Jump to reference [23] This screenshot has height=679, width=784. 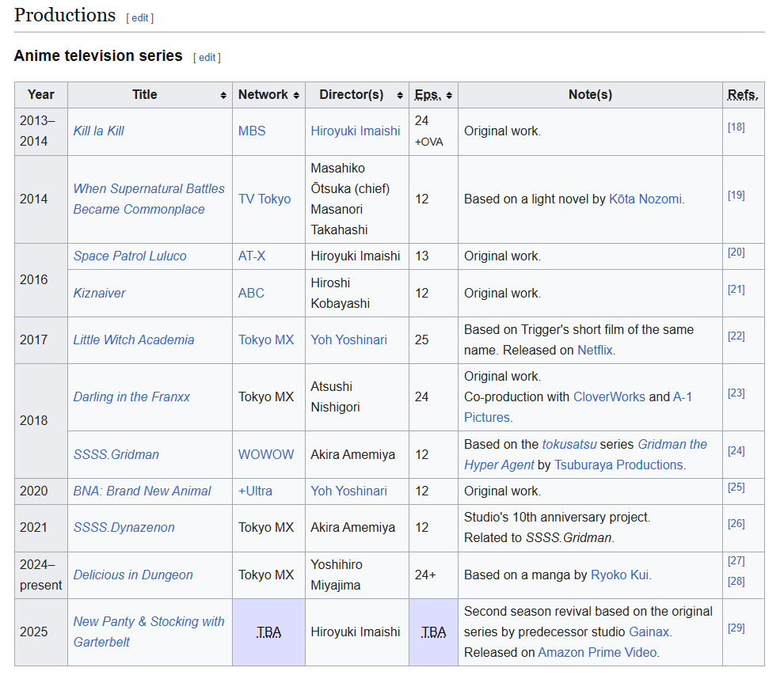click(x=736, y=393)
